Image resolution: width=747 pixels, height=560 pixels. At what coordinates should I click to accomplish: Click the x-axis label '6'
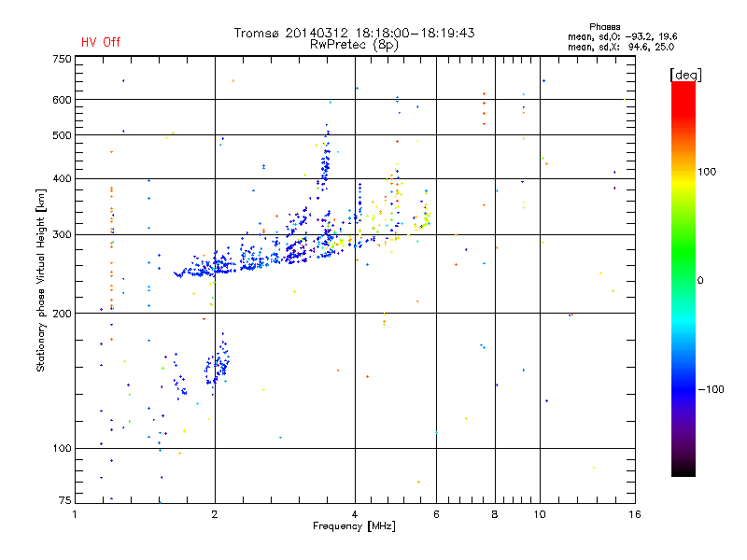tap(436, 514)
